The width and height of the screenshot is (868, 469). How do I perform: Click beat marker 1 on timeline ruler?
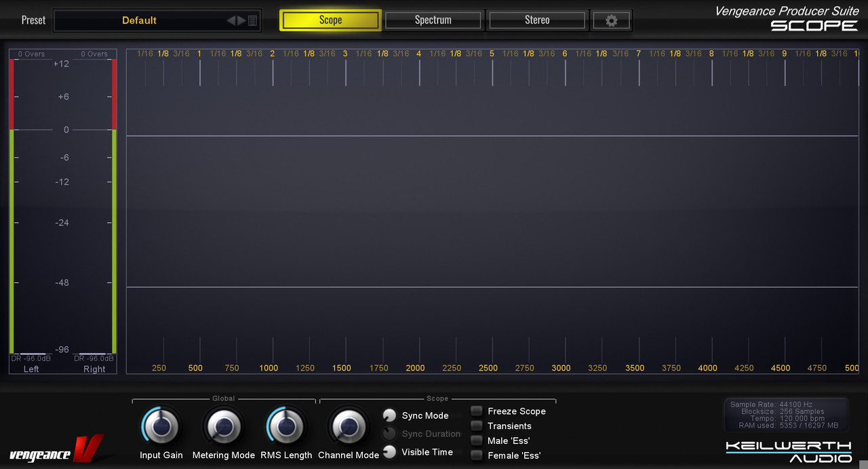point(199,54)
